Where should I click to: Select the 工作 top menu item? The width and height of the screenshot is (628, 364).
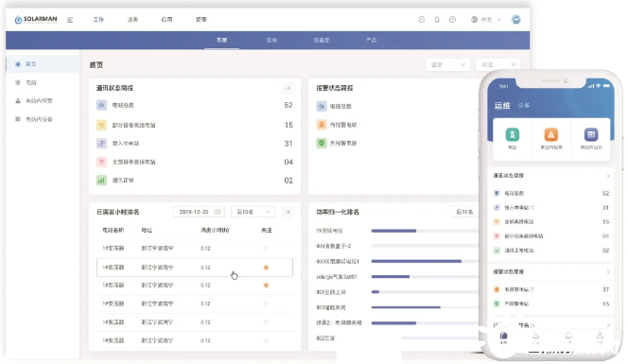coord(98,19)
